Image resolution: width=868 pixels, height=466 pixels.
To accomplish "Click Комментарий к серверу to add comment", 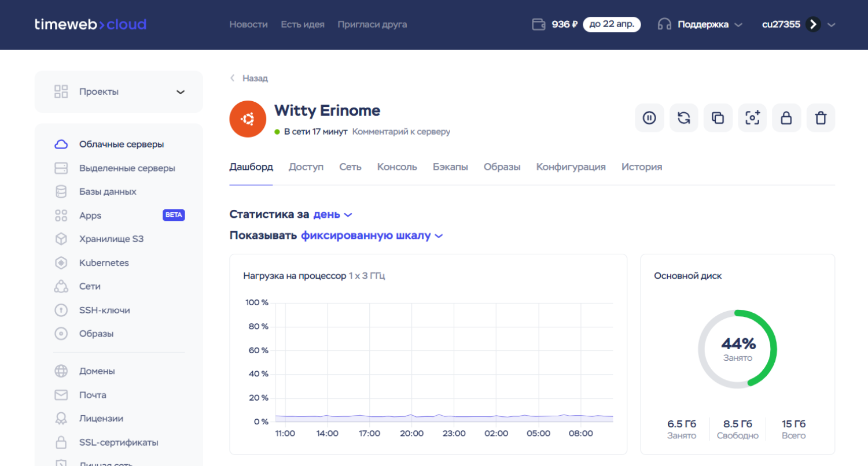I will point(401,132).
